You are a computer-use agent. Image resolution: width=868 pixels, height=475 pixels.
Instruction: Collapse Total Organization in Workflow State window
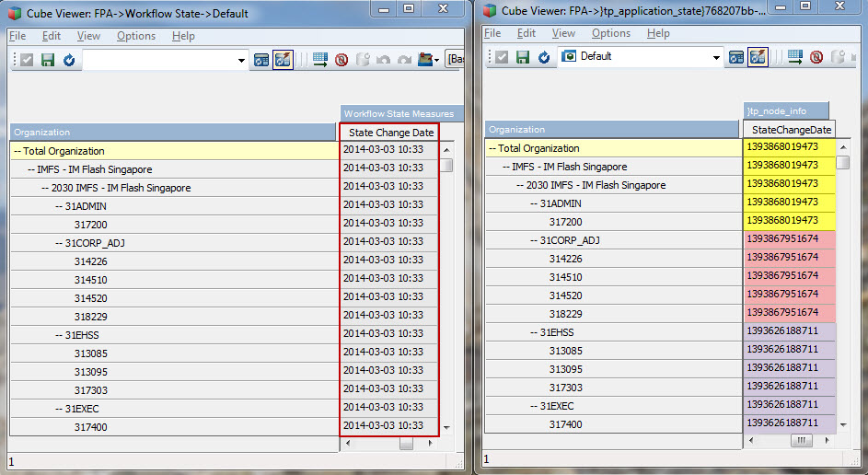point(17,151)
